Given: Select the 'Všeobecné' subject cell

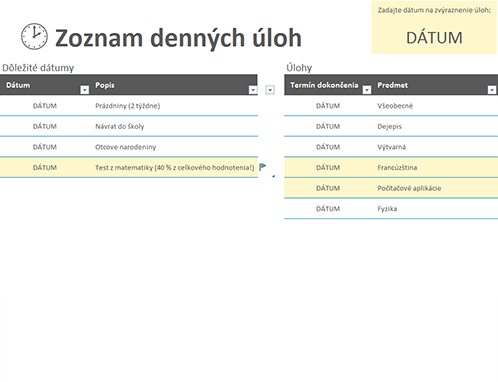Looking at the screenshot, I should [x=395, y=106].
